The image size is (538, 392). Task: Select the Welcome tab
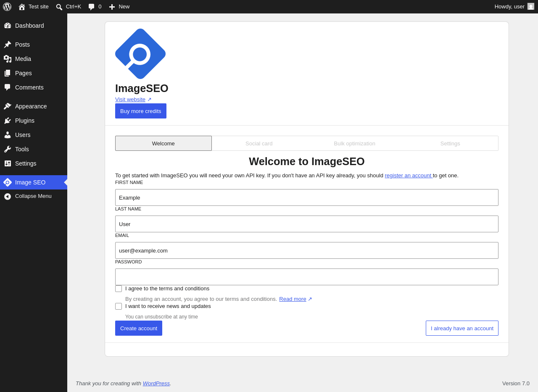[x=164, y=143]
